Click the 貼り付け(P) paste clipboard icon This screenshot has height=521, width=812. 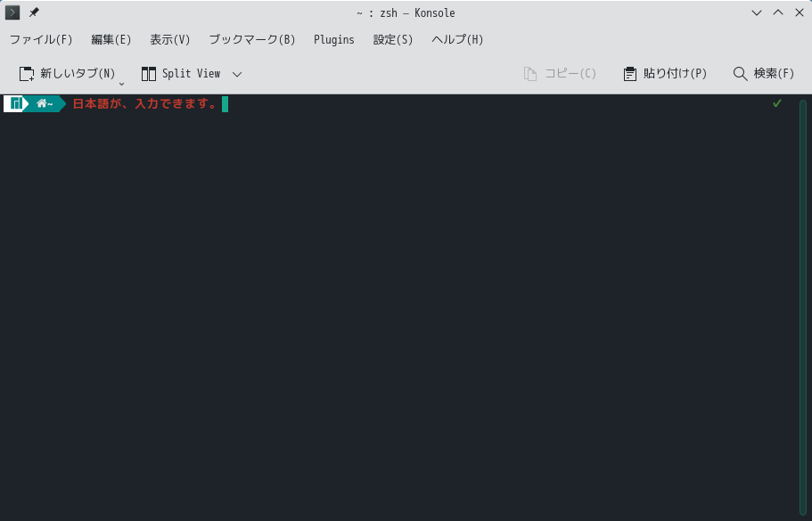629,74
